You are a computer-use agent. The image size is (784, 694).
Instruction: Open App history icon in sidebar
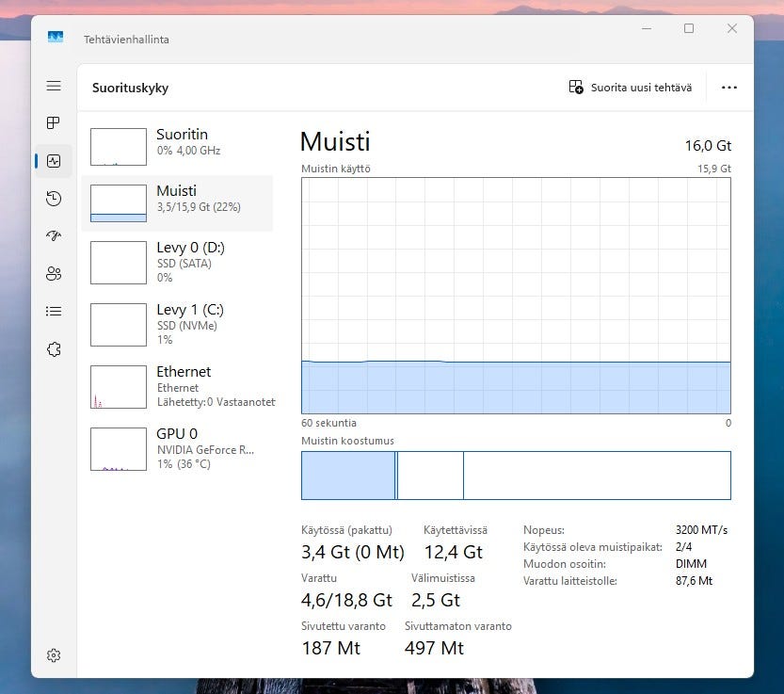coord(54,199)
